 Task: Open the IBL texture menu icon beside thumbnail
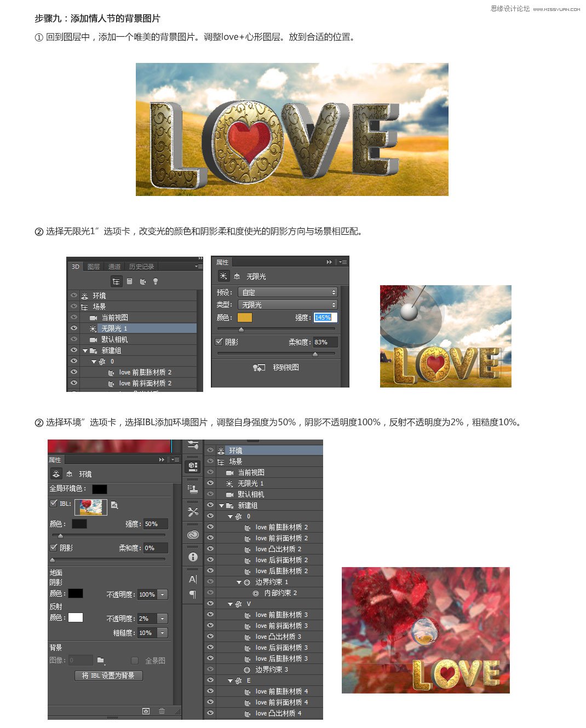[x=114, y=505]
